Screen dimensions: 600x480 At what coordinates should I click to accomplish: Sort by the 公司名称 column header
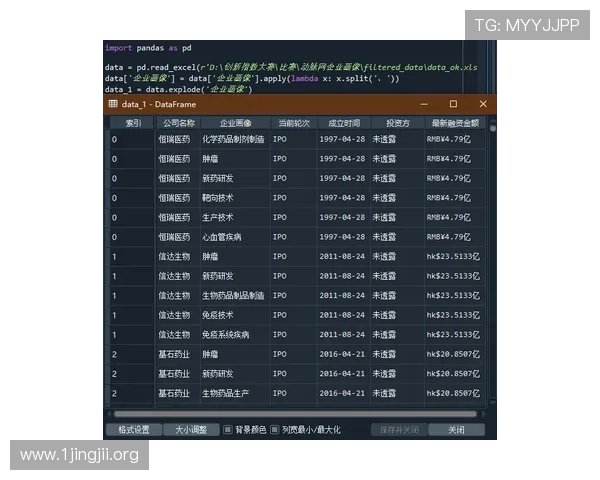tap(178, 123)
